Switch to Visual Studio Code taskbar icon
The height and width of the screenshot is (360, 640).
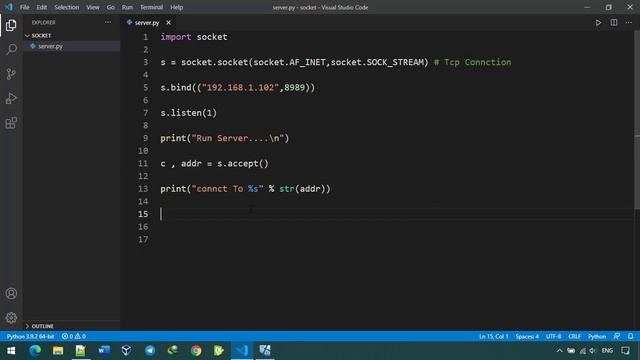tap(242, 351)
